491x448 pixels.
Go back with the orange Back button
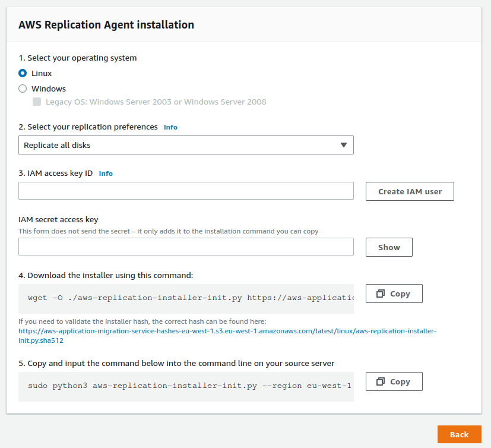point(459,434)
